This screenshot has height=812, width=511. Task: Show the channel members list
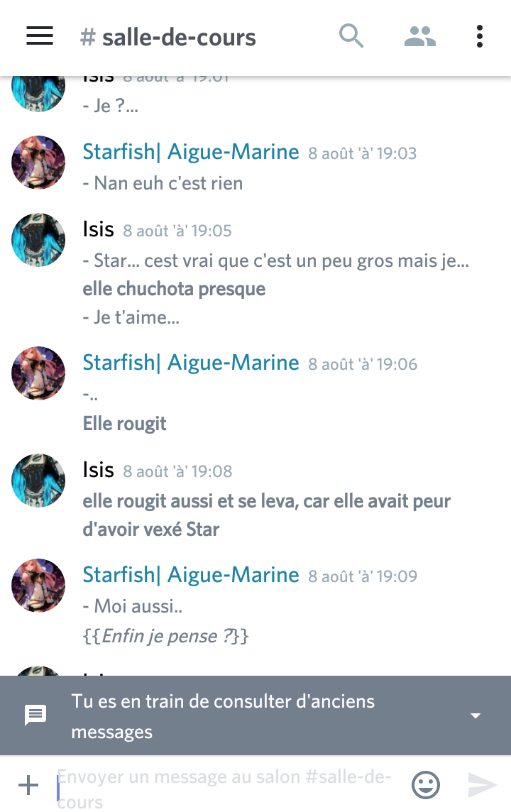pos(419,36)
